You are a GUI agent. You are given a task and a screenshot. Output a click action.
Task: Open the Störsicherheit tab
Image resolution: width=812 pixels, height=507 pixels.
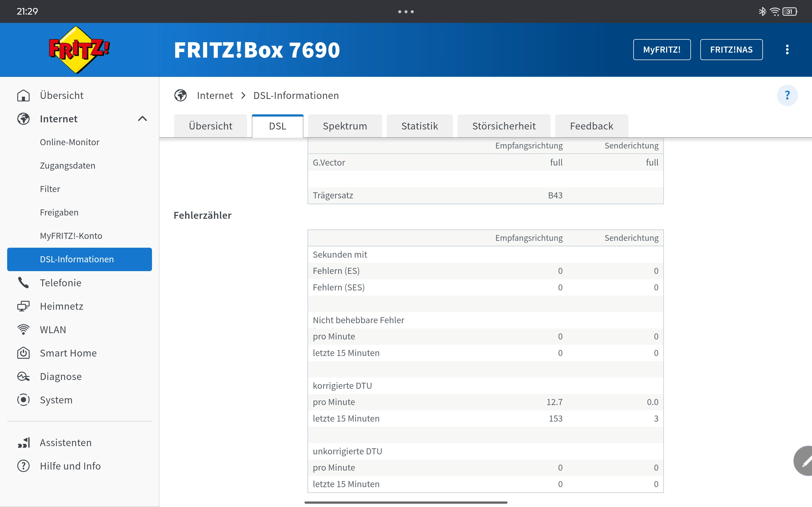(x=504, y=126)
